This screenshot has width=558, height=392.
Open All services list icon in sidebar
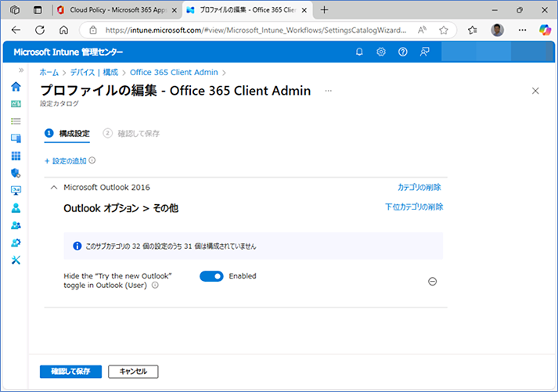pyautogui.click(x=16, y=121)
